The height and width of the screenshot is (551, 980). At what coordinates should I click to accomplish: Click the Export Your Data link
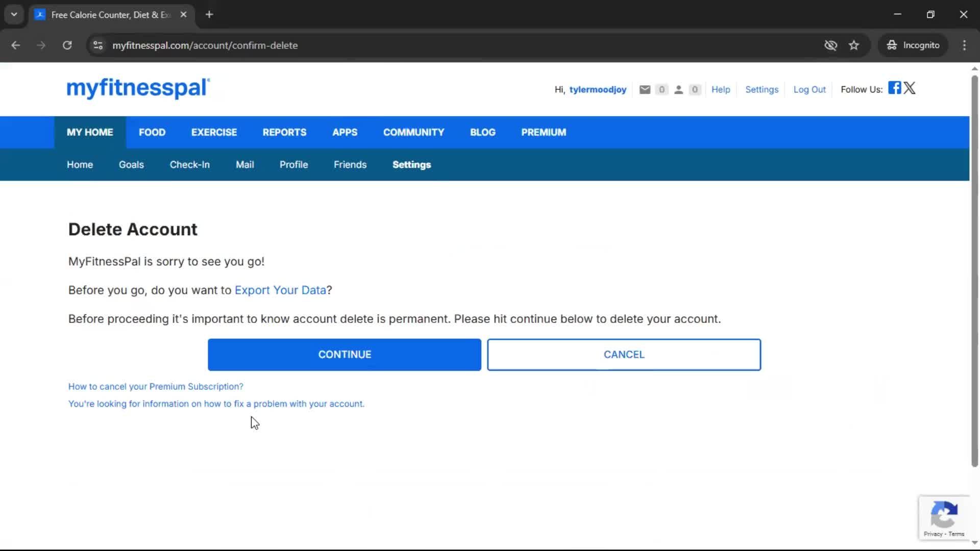click(280, 290)
